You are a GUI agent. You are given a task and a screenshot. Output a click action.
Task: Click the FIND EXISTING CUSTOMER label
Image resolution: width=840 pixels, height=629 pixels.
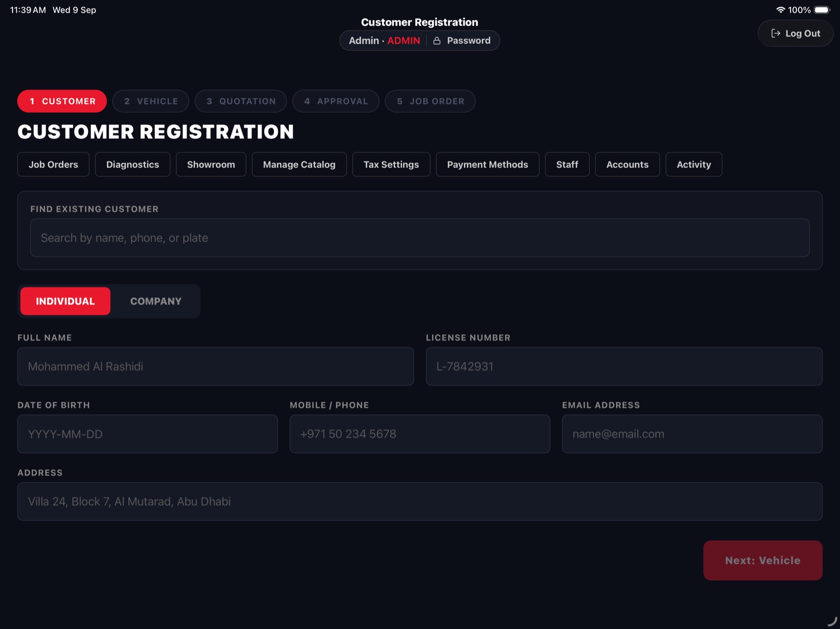coord(94,209)
